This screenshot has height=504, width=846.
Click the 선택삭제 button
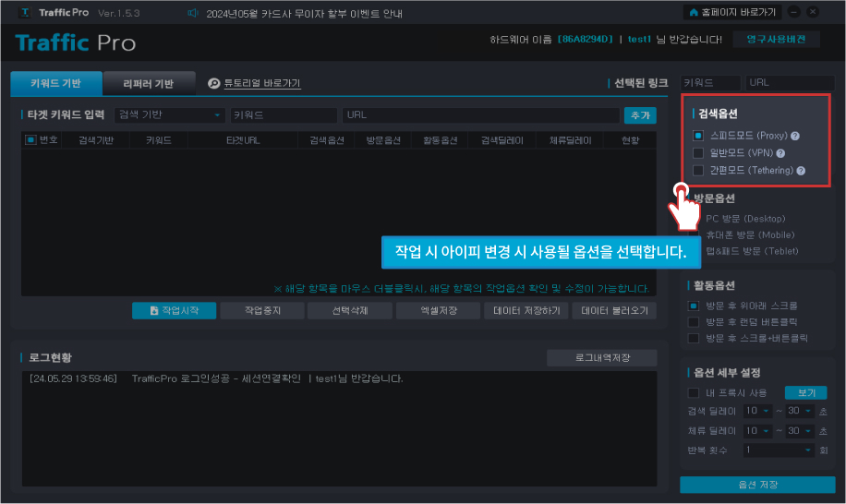point(350,310)
